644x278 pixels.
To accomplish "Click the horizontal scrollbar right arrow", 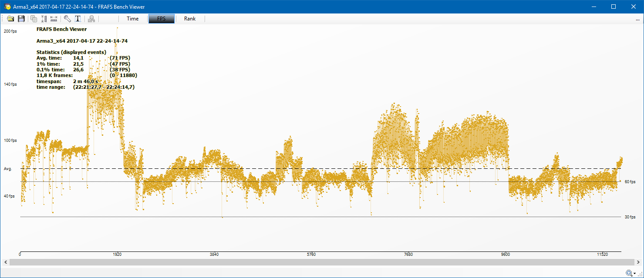I will [638, 262].
